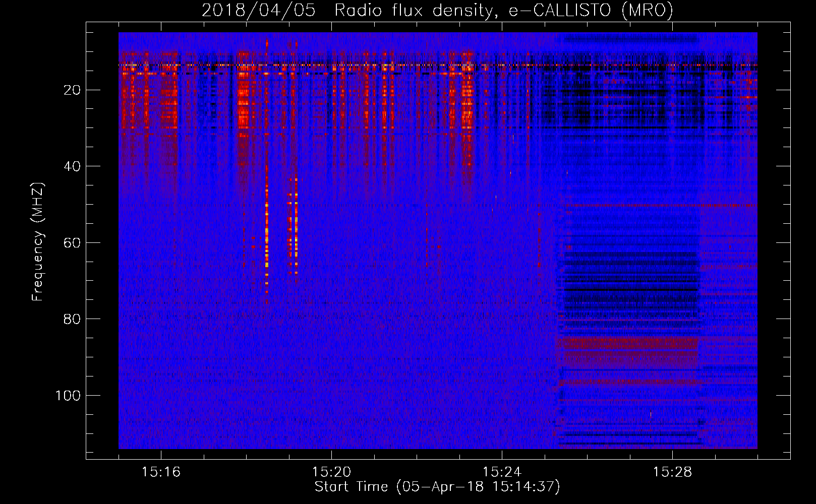Click the 15:28 time tick label

(672, 472)
